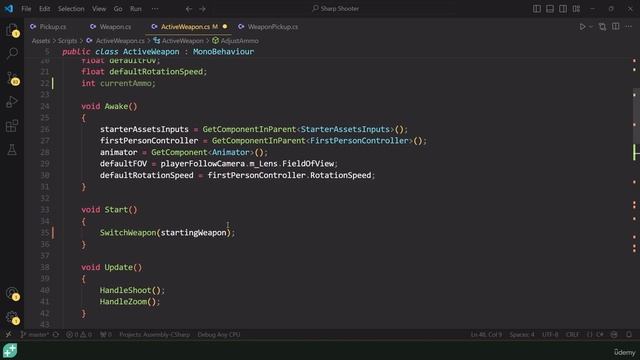Open the Extensions view
The image size is (640, 360).
(12, 126)
